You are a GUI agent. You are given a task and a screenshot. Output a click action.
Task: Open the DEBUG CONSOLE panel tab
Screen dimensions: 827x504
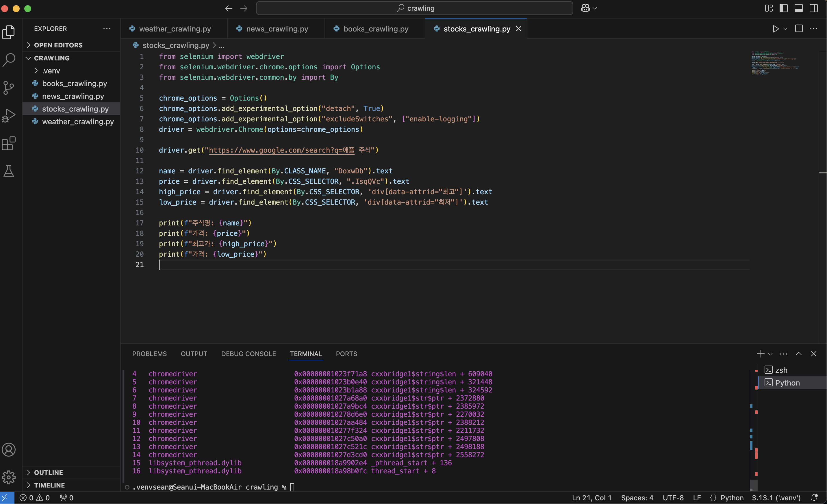coord(249,354)
